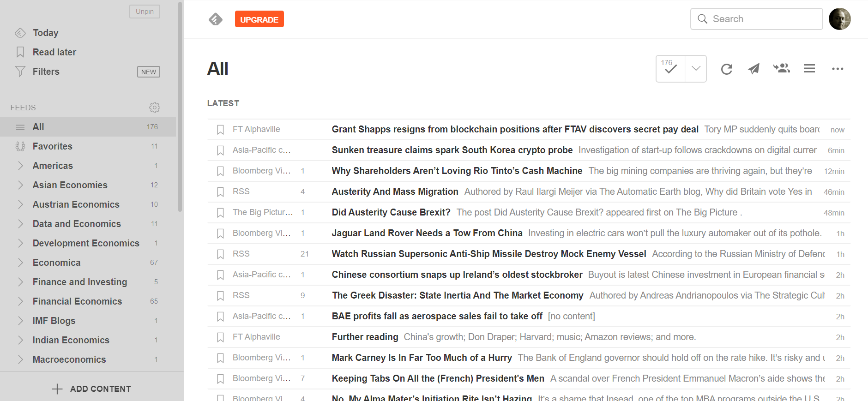Viewport: 868px width, 401px height.
Task: Bookmark the Sunken treasure claims article
Action: (221, 150)
